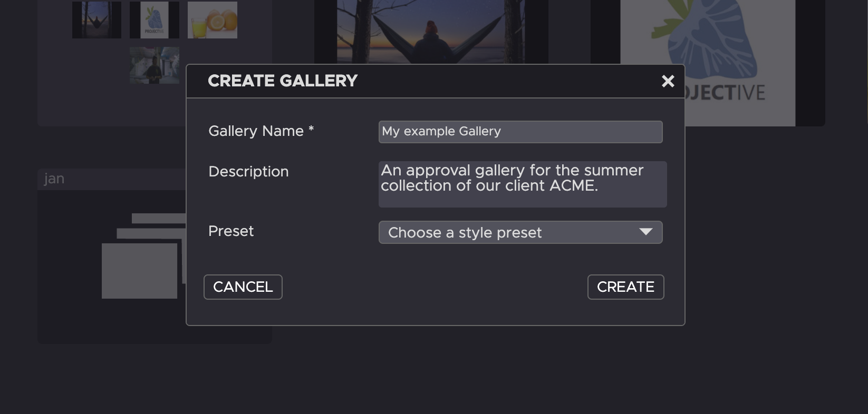Open the large hammock sunset image

pos(431,32)
